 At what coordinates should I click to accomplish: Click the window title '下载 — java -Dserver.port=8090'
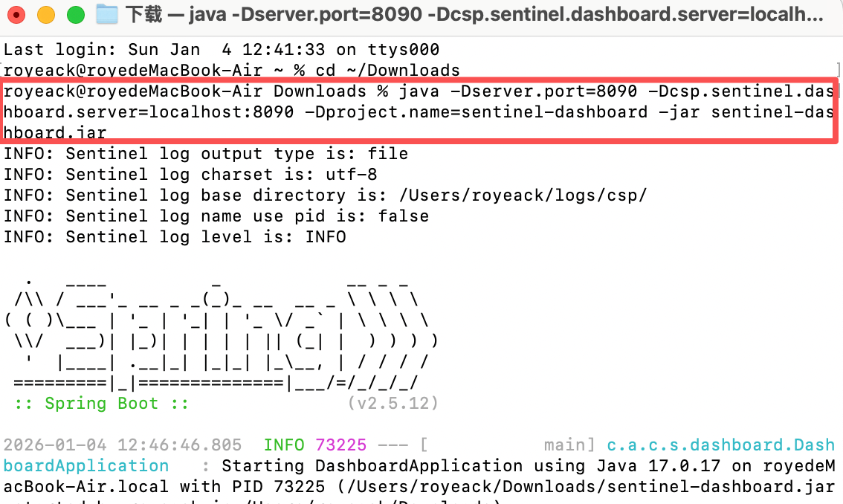(475, 15)
